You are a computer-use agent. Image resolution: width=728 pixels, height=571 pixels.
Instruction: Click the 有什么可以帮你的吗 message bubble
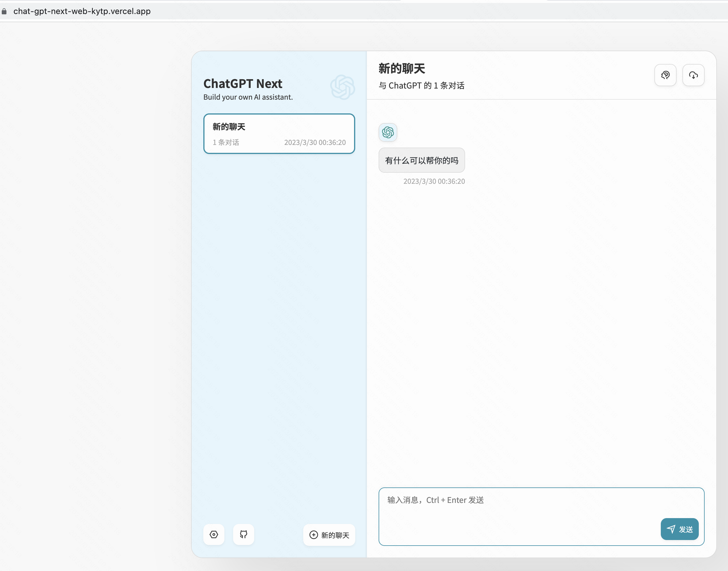coord(422,160)
